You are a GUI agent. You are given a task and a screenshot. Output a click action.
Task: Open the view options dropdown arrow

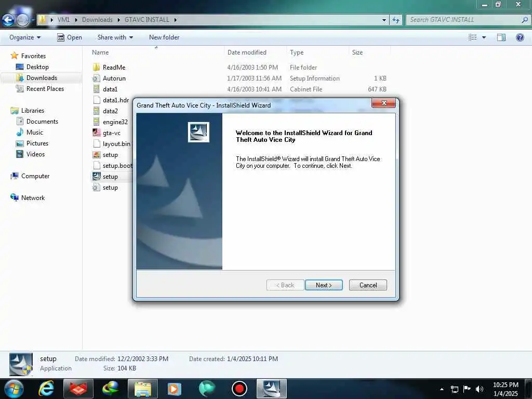point(484,37)
